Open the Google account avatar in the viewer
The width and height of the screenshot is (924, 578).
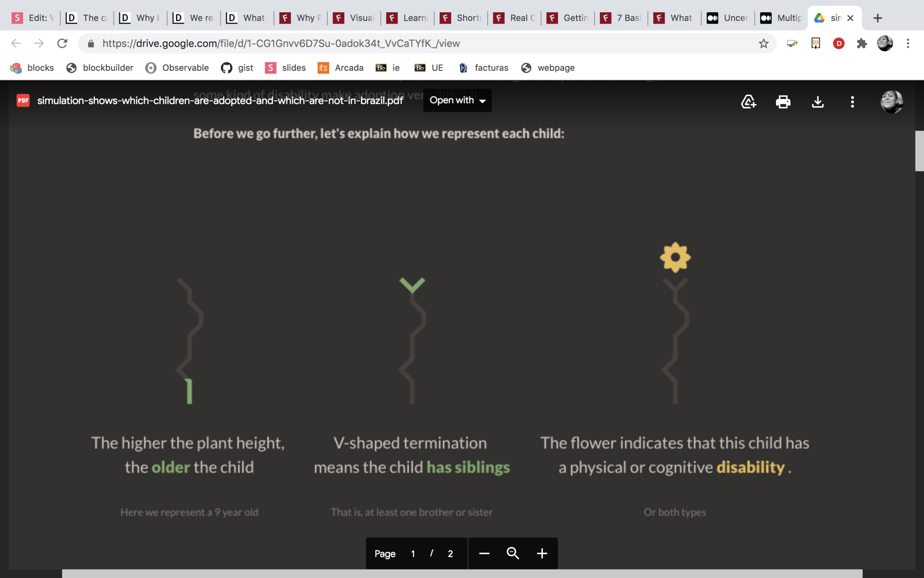891,102
